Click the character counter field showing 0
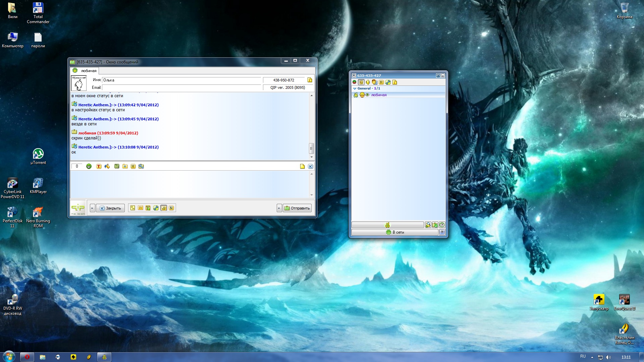 point(77,166)
